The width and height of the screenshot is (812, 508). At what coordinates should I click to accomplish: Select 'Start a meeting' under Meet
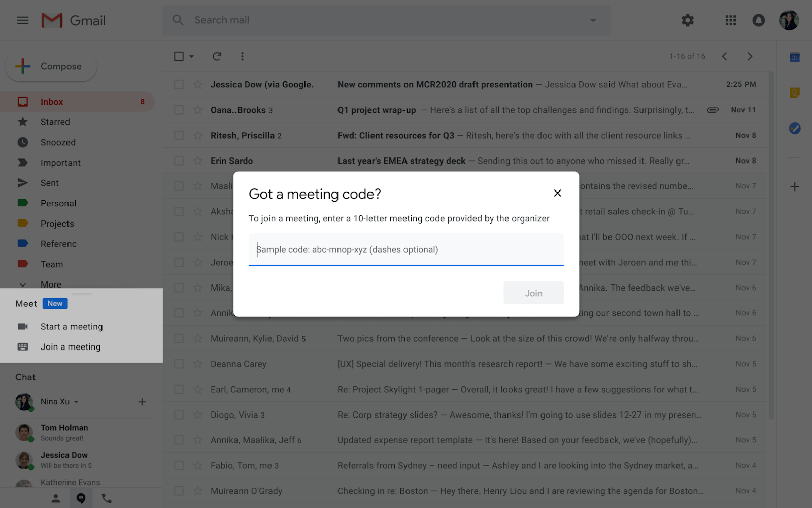coord(71,327)
